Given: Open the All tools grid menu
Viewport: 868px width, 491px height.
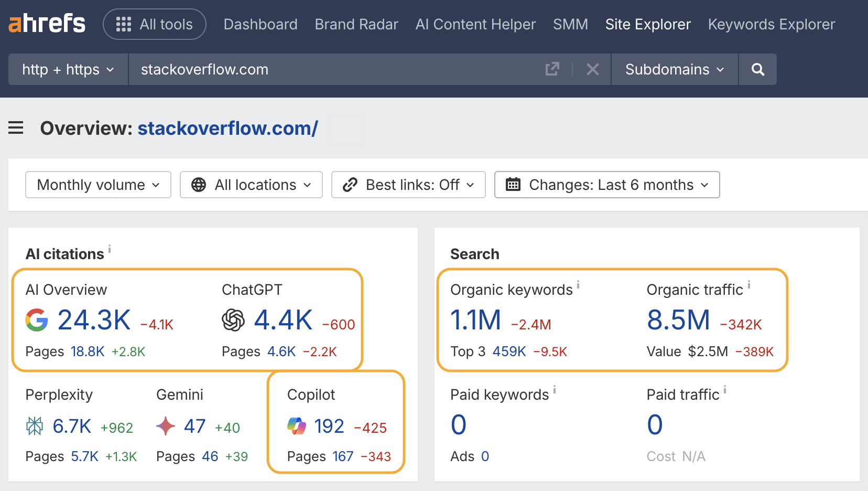Looking at the screenshot, I should click(154, 24).
